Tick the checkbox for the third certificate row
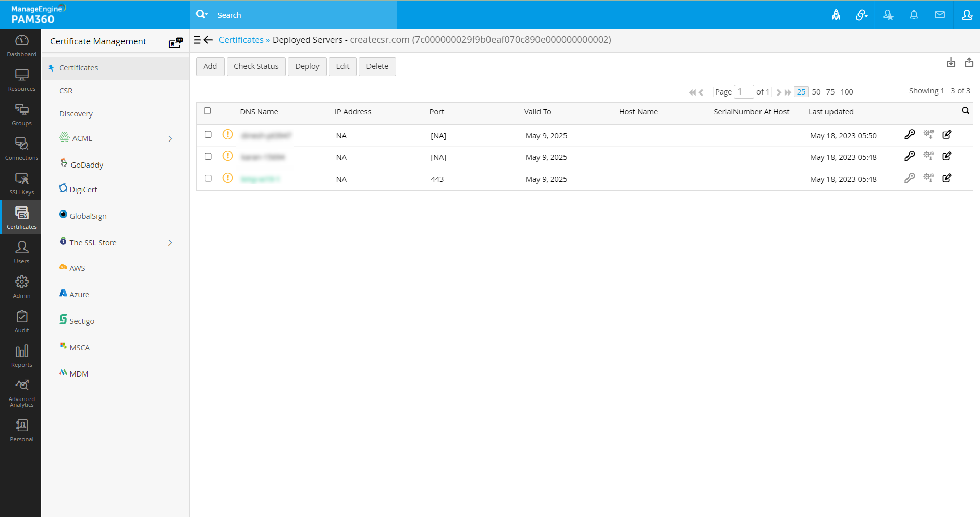This screenshot has height=517, width=980. coord(208,178)
